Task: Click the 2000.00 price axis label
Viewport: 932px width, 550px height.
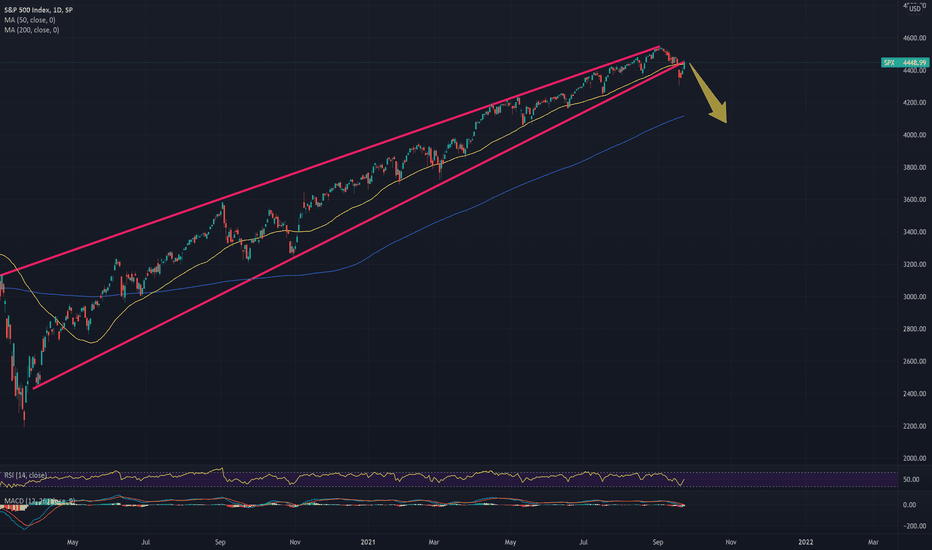Action: point(914,458)
